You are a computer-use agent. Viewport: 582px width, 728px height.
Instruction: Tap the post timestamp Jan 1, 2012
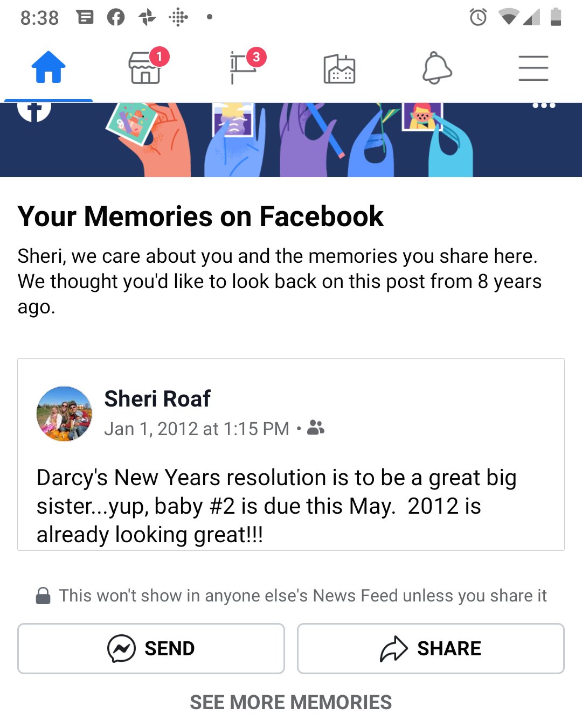click(x=197, y=429)
